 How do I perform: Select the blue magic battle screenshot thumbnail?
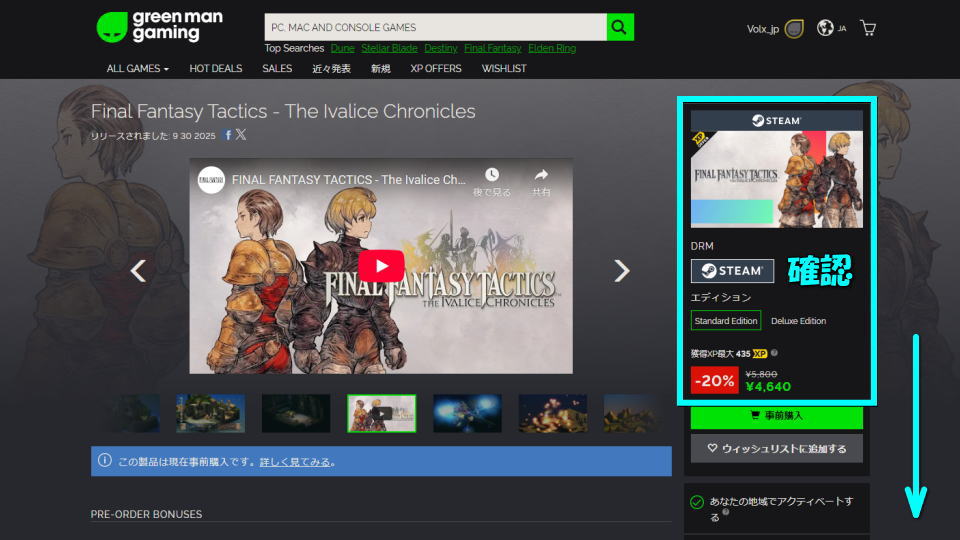click(467, 413)
